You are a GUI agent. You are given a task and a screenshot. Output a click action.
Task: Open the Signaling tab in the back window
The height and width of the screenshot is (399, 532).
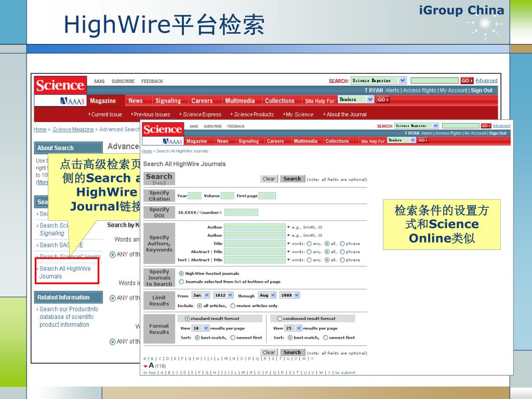click(168, 101)
